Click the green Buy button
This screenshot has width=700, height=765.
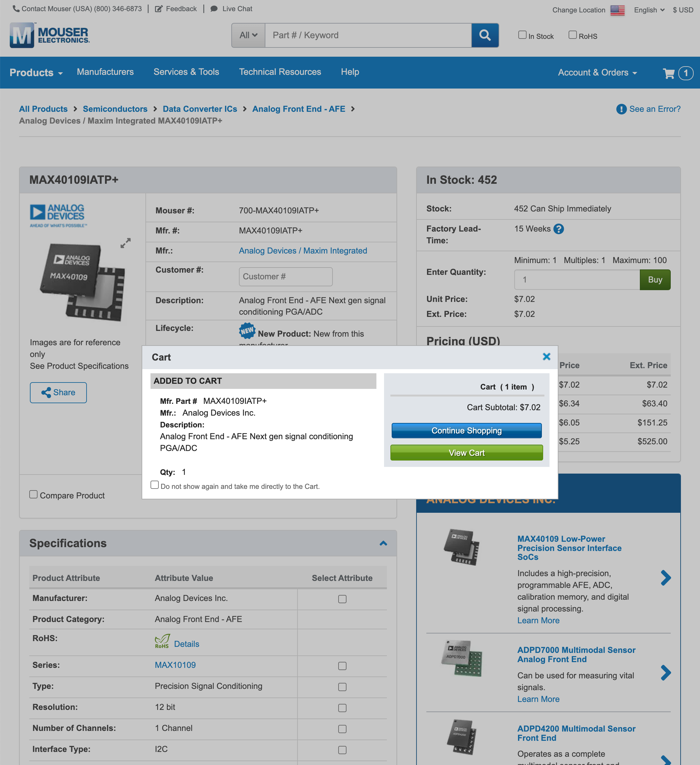click(x=655, y=280)
